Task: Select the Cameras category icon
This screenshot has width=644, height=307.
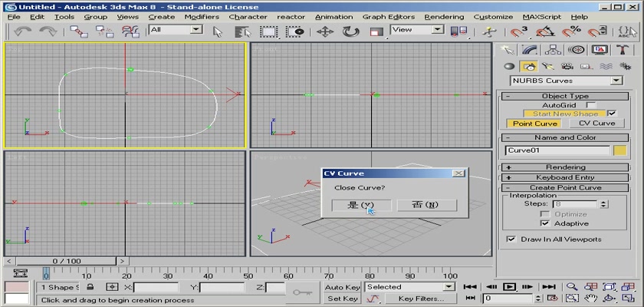Action: (567, 66)
